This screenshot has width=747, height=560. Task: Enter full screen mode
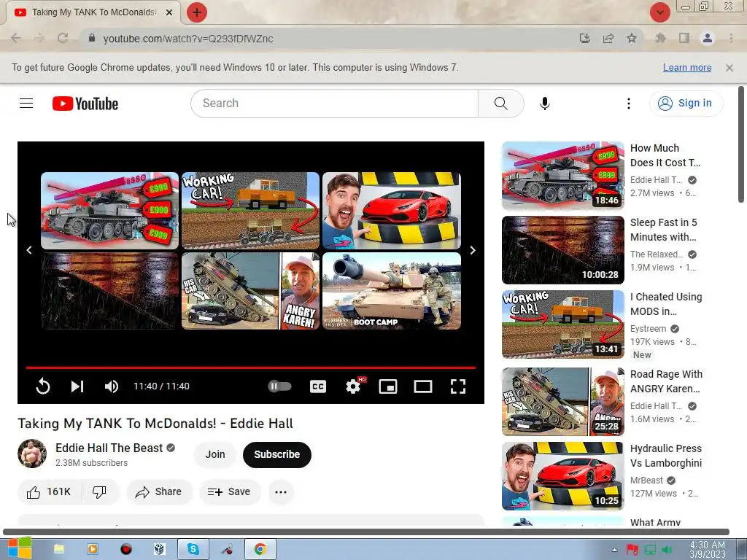tap(458, 386)
